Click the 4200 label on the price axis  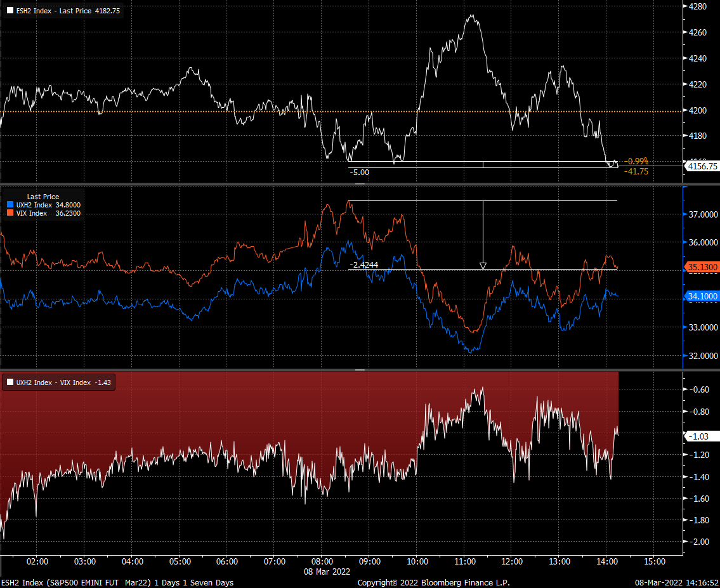(x=698, y=110)
